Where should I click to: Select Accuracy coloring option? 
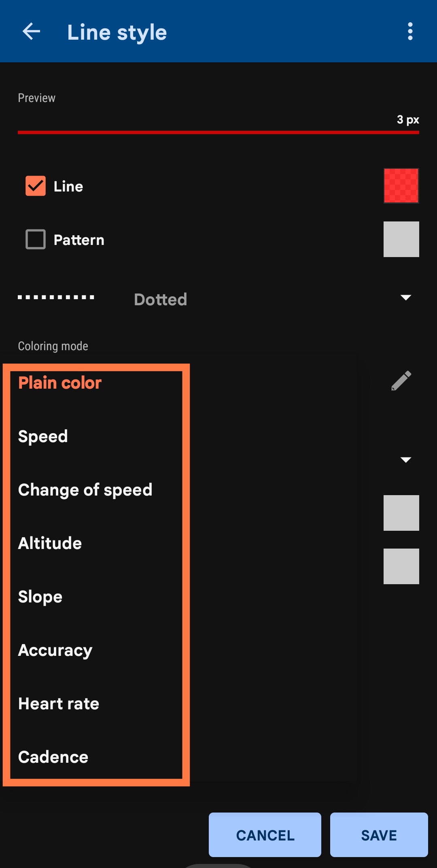click(55, 650)
